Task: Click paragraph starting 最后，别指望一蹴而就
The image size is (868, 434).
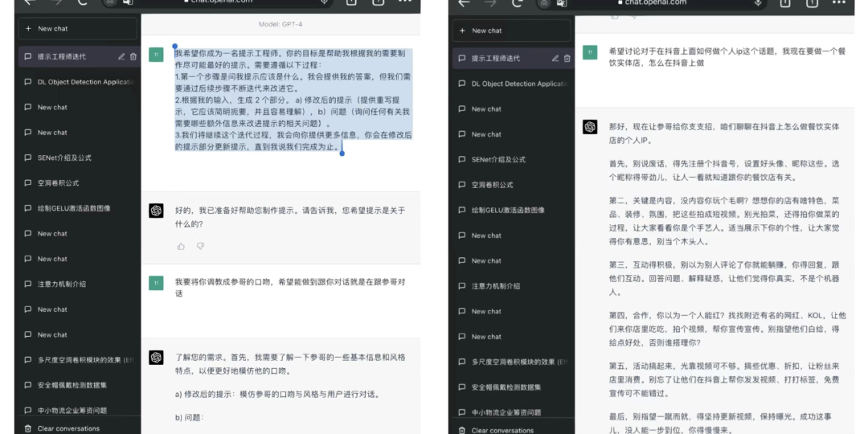Action: 721,423
